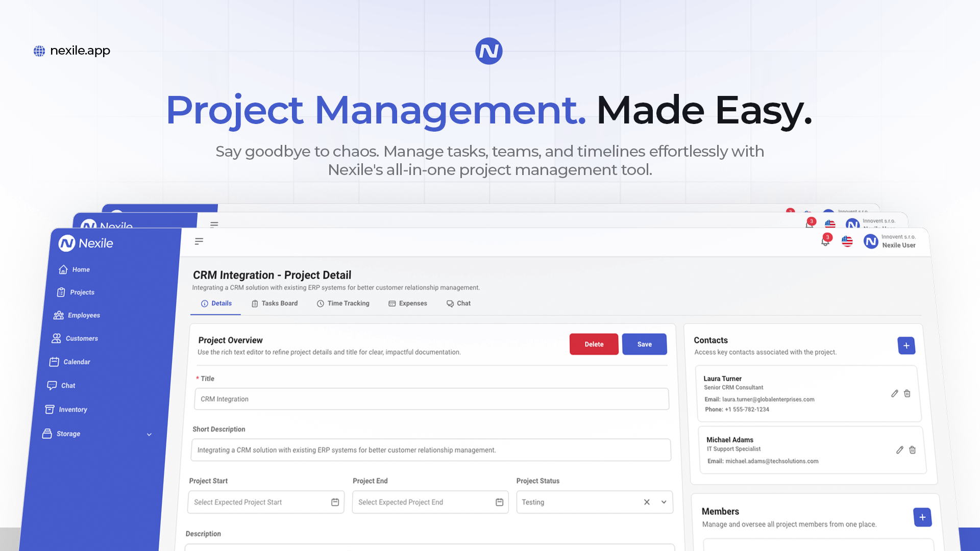Select Laura Turner's email address
Screen dimensions: 980x551
point(768,399)
